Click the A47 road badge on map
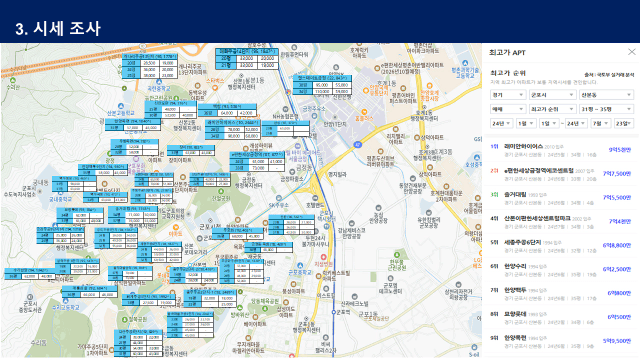640x360 pixels. 358,144
